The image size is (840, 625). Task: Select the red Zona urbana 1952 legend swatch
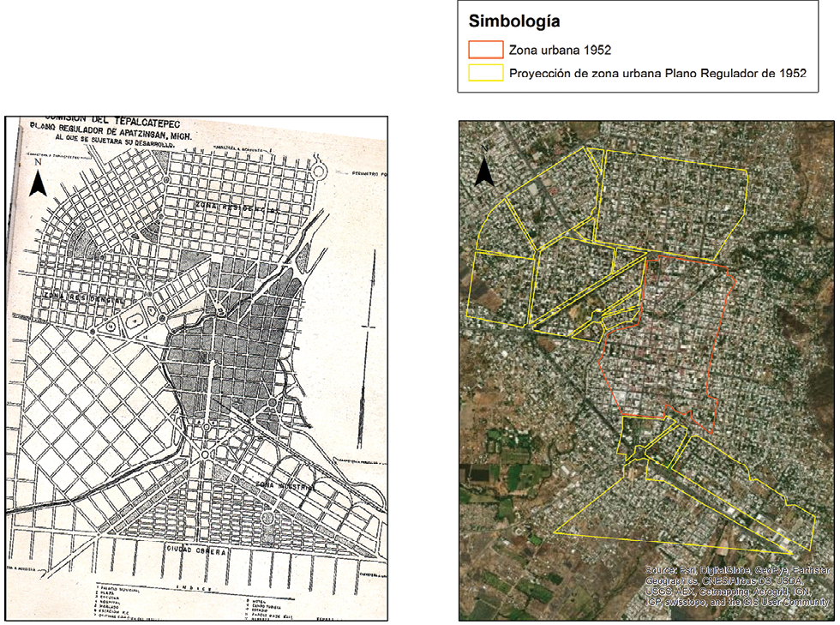tap(484, 50)
